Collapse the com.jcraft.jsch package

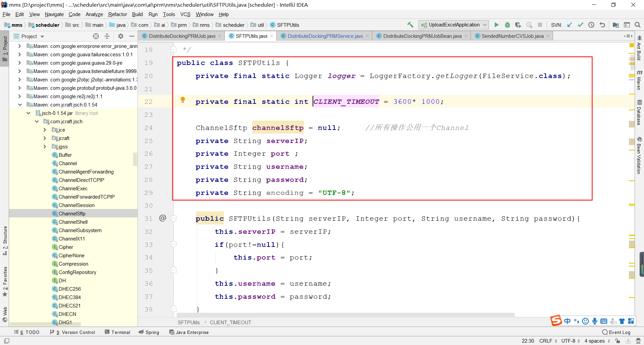coord(37,121)
